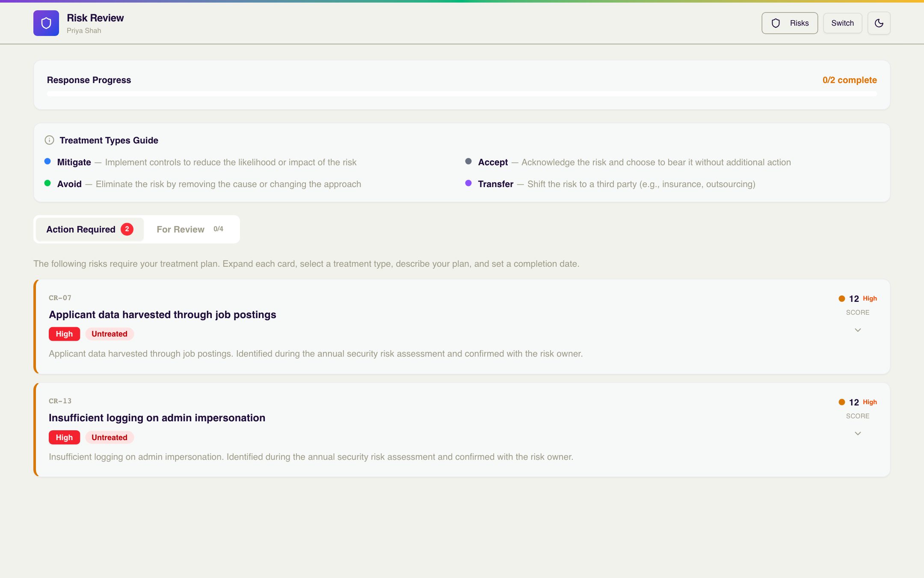The width and height of the screenshot is (924, 578).
Task: Click the Untreated badge on CR-07
Action: [x=110, y=334]
